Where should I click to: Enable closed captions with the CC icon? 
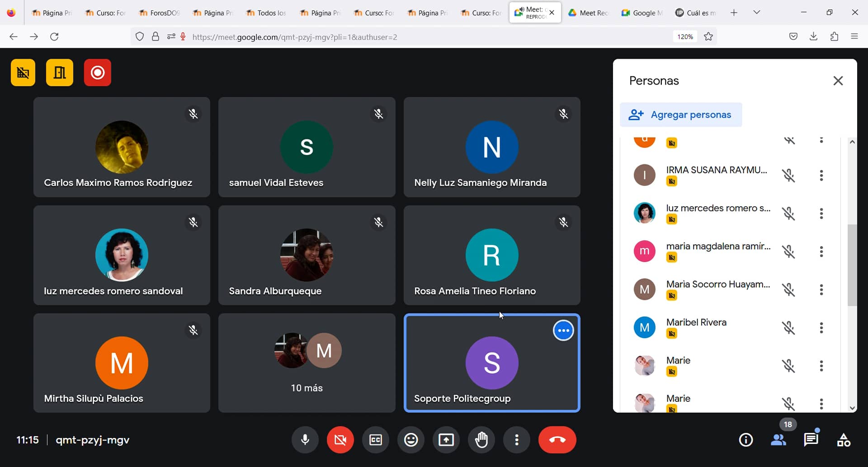[x=375, y=439]
